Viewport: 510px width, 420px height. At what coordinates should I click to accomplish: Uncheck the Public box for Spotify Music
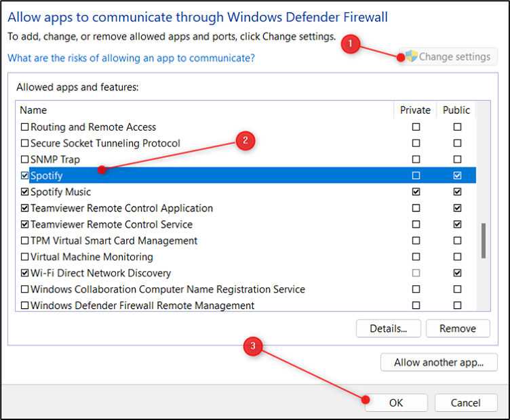pyautogui.click(x=457, y=192)
